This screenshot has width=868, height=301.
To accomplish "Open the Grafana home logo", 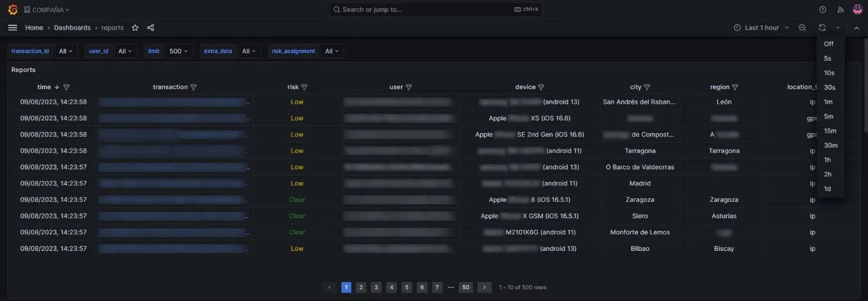I will (12, 9).
